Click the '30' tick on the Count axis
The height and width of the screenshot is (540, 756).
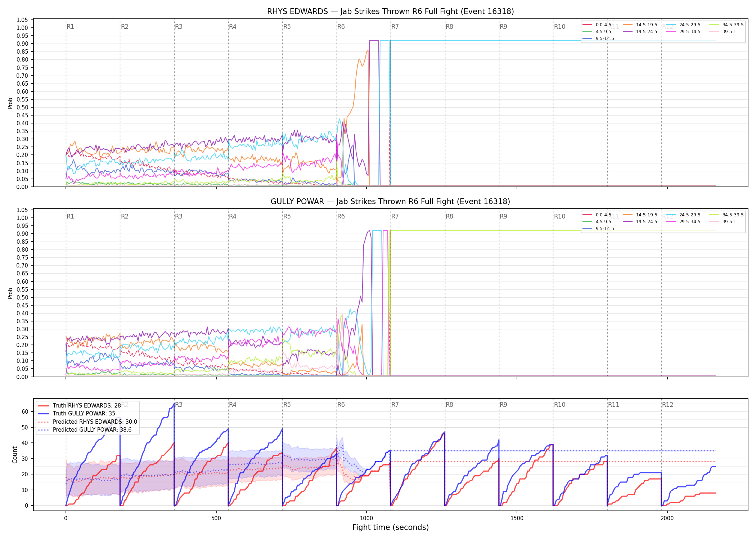coord(25,459)
